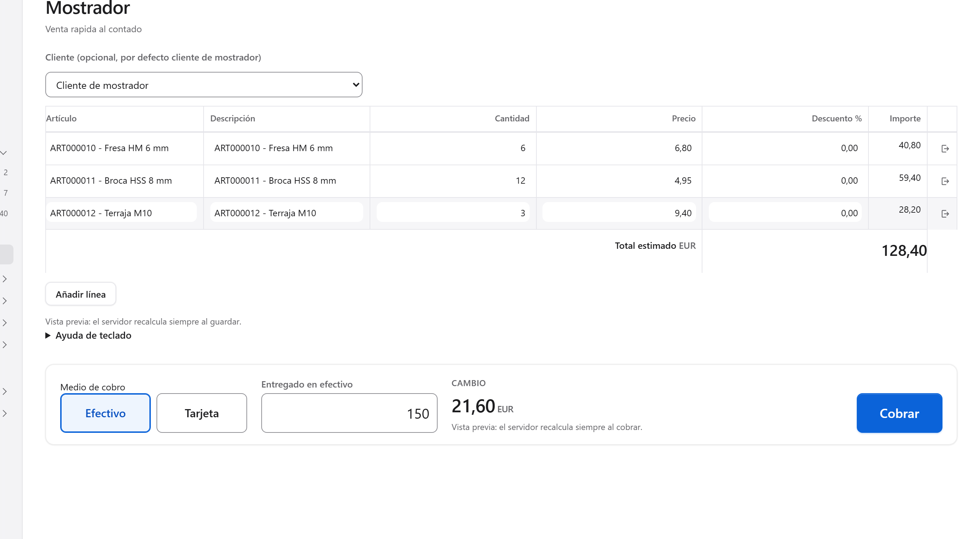This screenshot has height=539, width=980.
Task: Focus the Entregado en efectivo field
Action: tap(349, 413)
